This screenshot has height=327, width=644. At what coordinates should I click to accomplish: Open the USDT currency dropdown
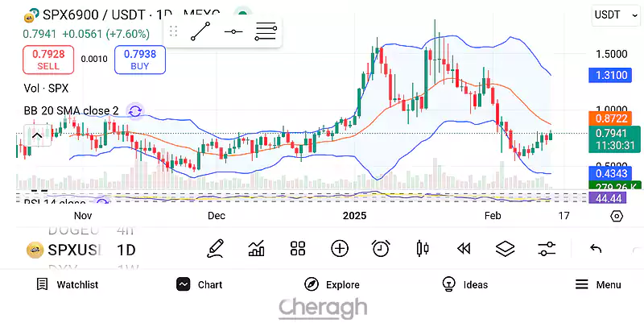tap(616, 15)
